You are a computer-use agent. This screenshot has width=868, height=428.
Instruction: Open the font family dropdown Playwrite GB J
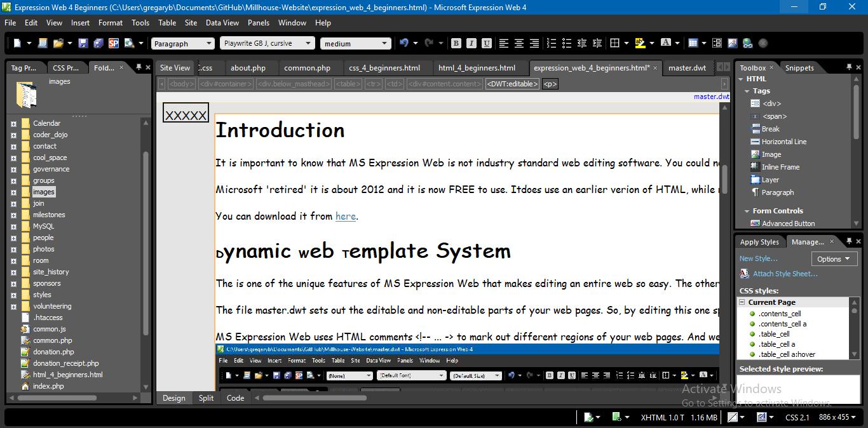(268, 43)
